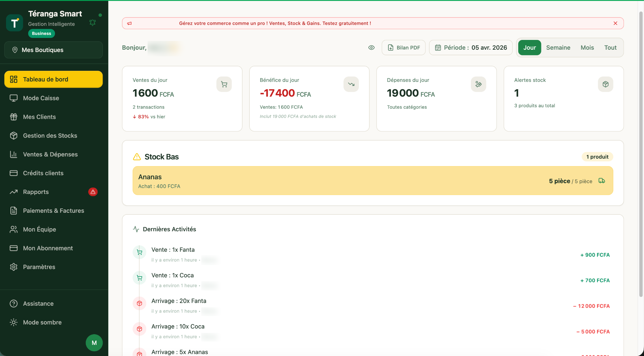
Task: Click the page vertical scrollbar
Action: click(x=641, y=154)
